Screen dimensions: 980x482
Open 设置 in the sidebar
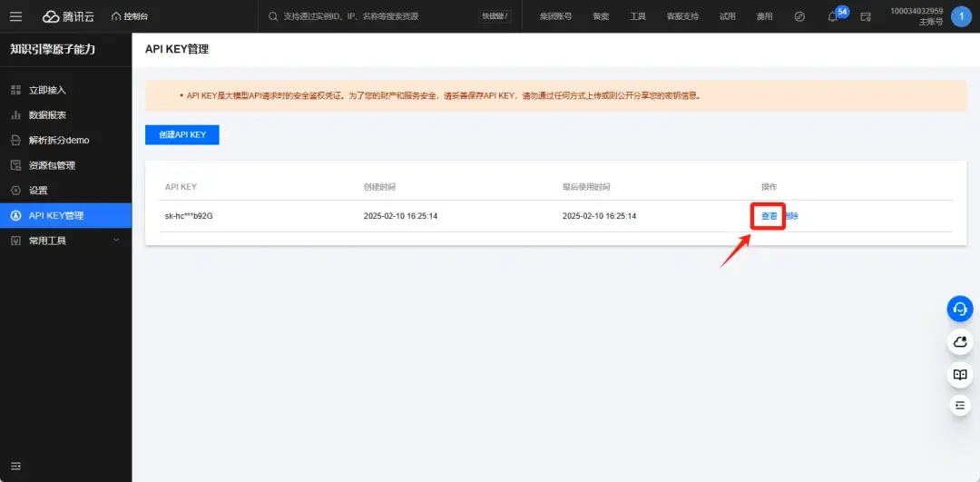point(65,190)
